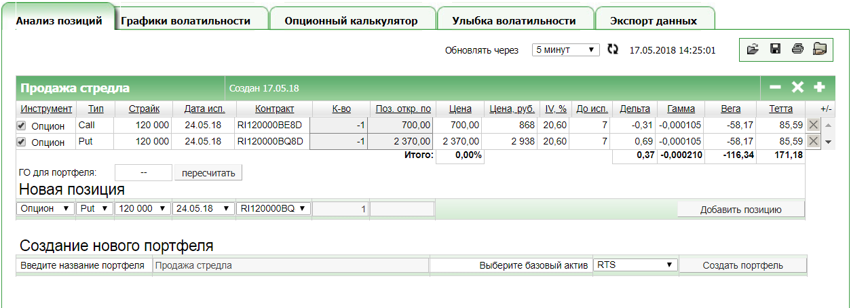
Task: Remove the Call option row
Action: pos(813,125)
